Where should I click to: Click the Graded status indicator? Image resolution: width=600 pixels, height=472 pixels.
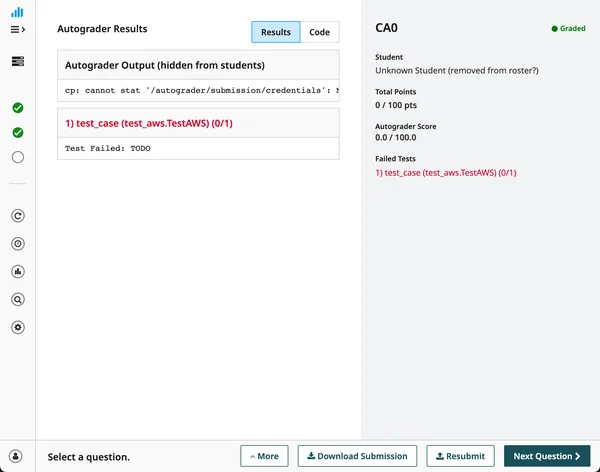pos(568,28)
